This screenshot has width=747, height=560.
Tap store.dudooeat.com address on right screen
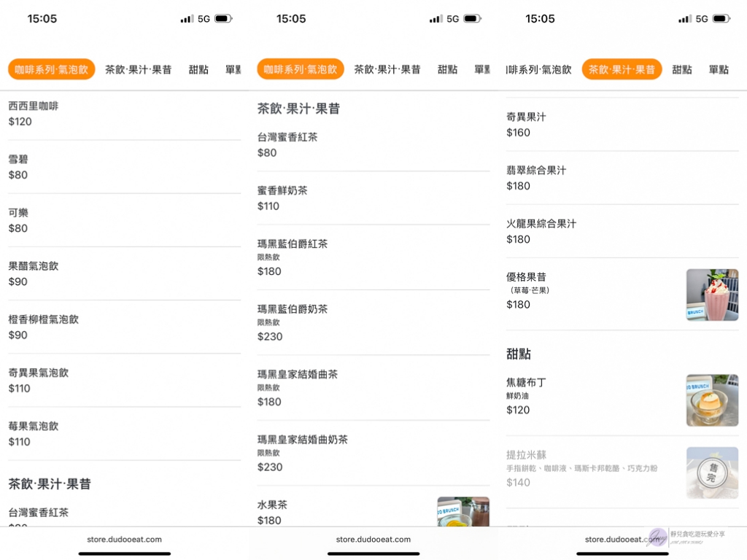[622, 540]
